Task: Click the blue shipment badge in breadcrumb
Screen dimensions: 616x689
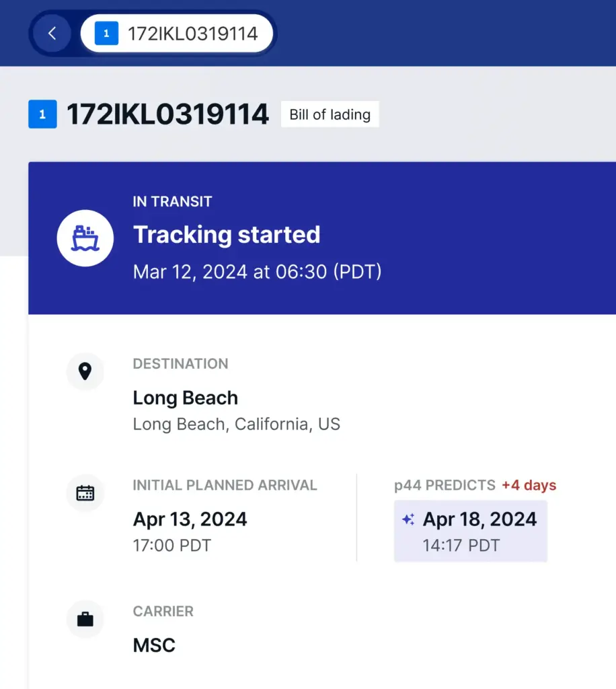Action: click(x=106, y=34)
